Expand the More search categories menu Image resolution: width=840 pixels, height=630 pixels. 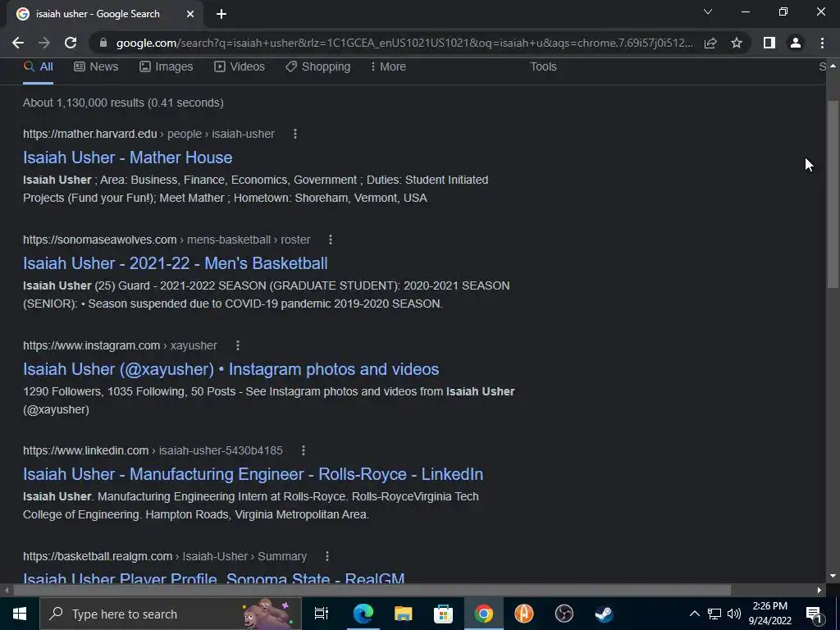388,67
